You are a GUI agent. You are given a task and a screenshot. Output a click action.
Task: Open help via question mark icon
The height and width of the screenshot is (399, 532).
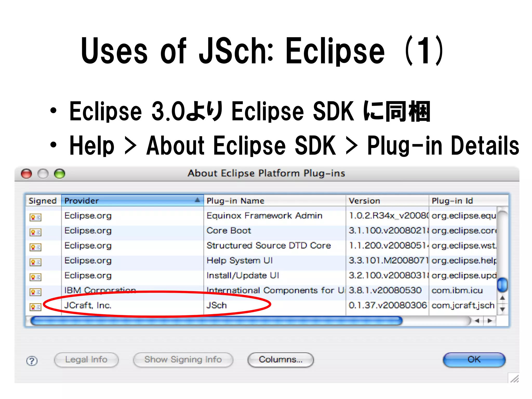32,361
